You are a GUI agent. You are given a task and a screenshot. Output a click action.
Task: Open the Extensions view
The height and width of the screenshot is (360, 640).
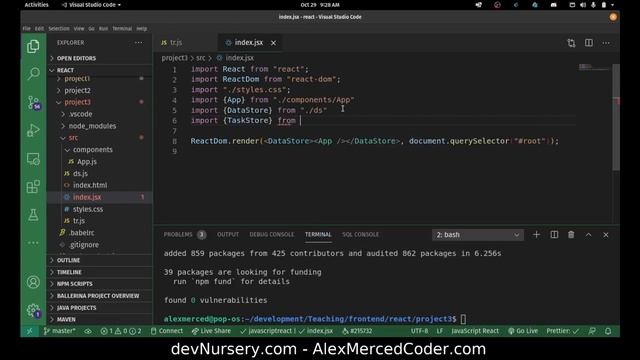pyautogui.click(x=33, y=187)
